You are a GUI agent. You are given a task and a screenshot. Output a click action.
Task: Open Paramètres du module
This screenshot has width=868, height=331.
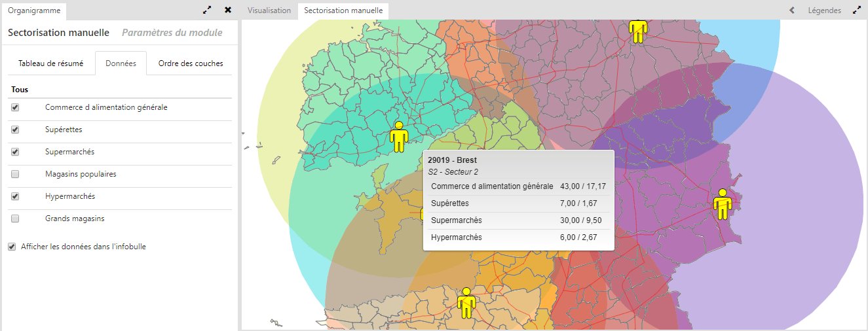point(172,32)
